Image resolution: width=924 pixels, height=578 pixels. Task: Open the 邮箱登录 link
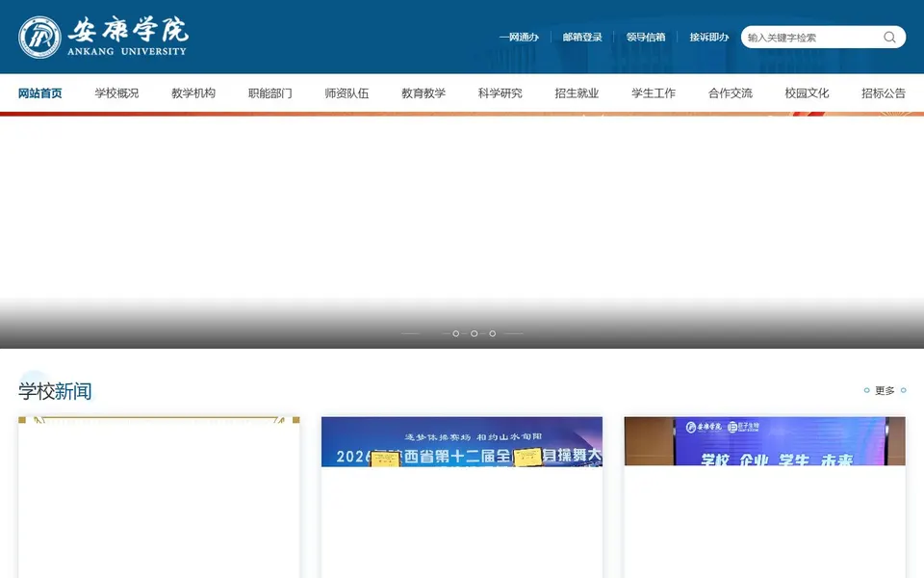[582, 38]
